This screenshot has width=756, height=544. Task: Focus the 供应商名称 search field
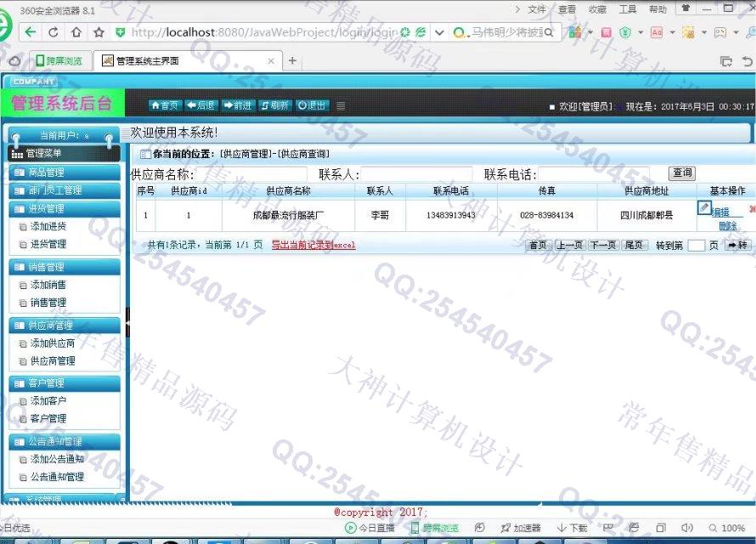point(251,174)
